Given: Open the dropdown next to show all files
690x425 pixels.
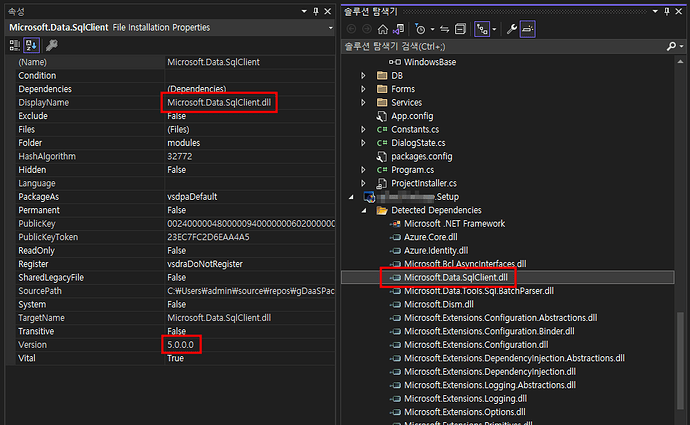Looking at the screenshot, I should pos(494,29).
